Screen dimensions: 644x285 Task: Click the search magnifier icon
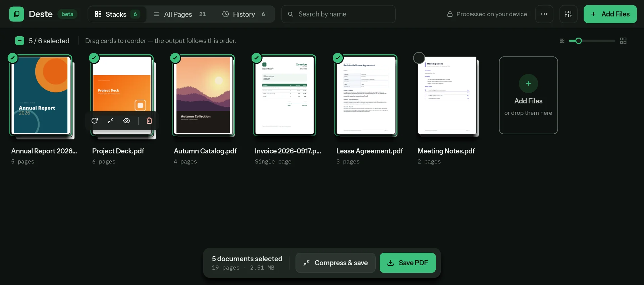click(290, 14)
